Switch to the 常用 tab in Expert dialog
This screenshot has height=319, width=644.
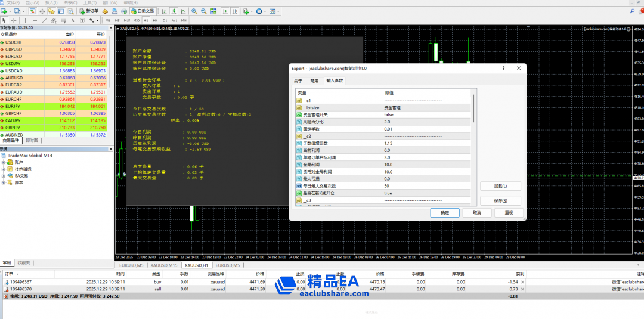point(314,80)
